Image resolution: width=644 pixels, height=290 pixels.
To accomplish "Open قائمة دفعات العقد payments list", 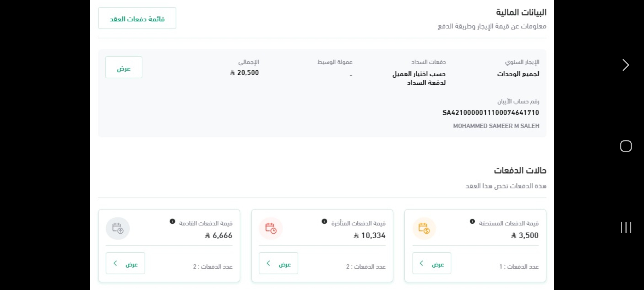I will pyautogui.click(x=137, y=18).
